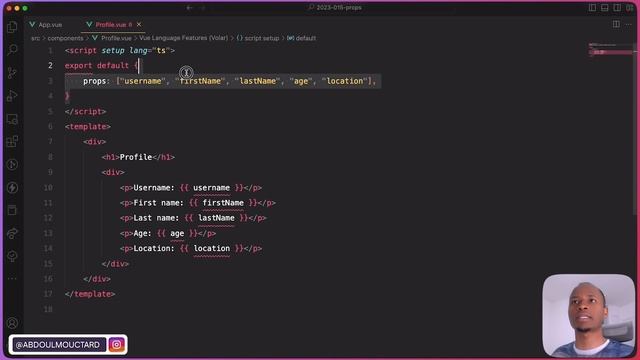640x360 pixels.
Task: Toggle primary side bar layout icon
Action: click(592, 8)
